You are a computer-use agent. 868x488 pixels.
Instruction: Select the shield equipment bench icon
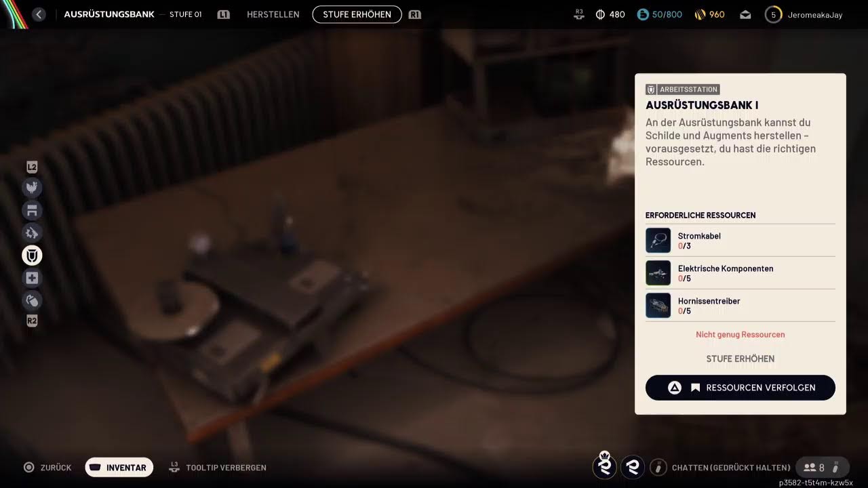click(x=32, y=255)
